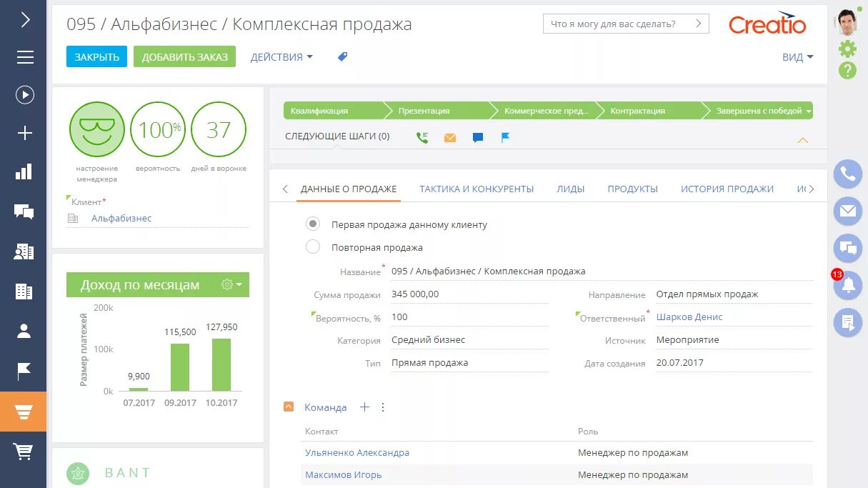This screenshot has height=488, width=868.
Task: Open the dashboards bar-chart icon
Action: pos(24,171)
